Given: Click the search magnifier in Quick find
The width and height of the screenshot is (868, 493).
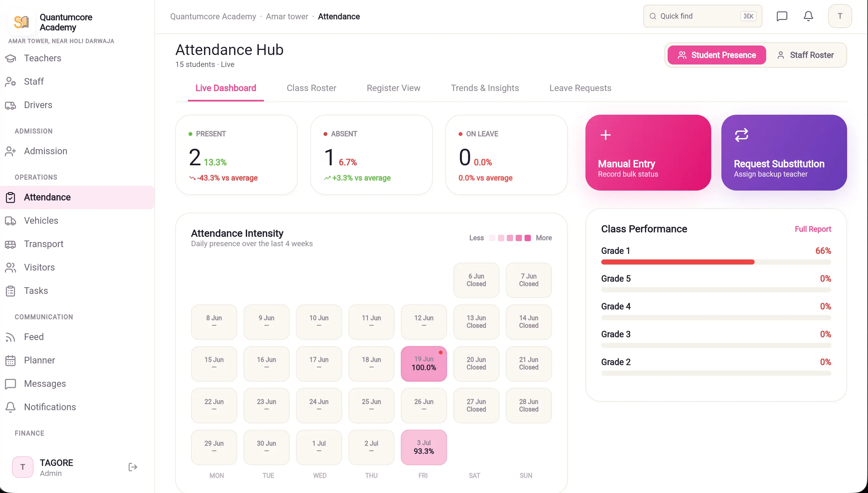Looking at the screenshot, I should point(653,16).
